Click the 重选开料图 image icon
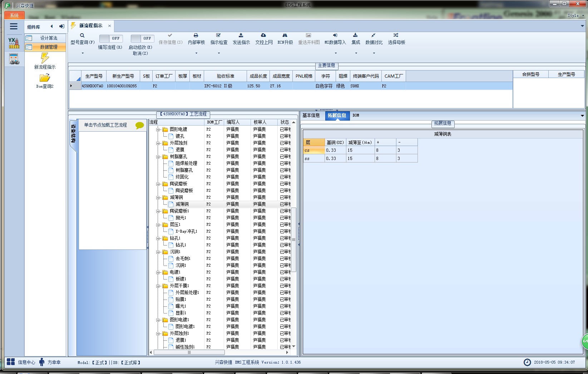The width and height of the screenshot is (588, 374). [308, 35]
